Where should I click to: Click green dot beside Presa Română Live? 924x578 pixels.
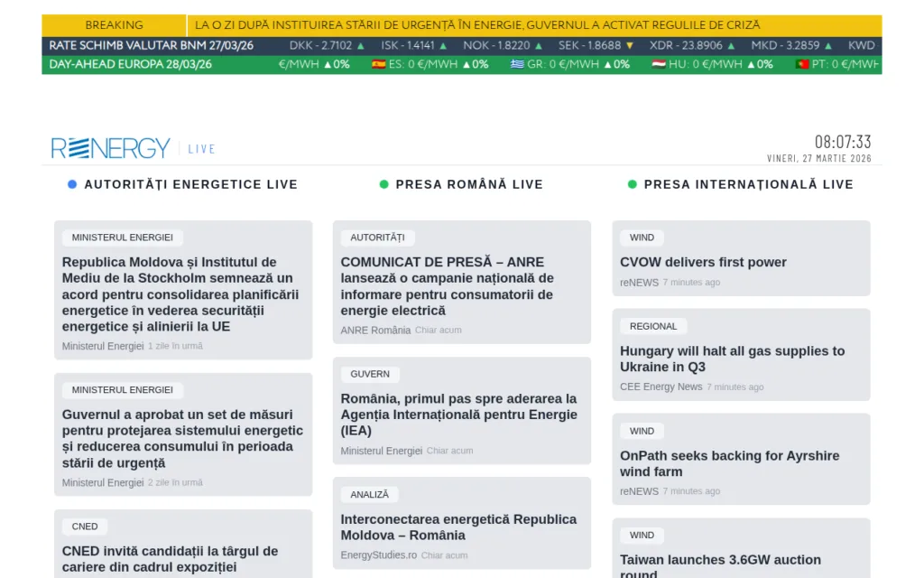383,184
